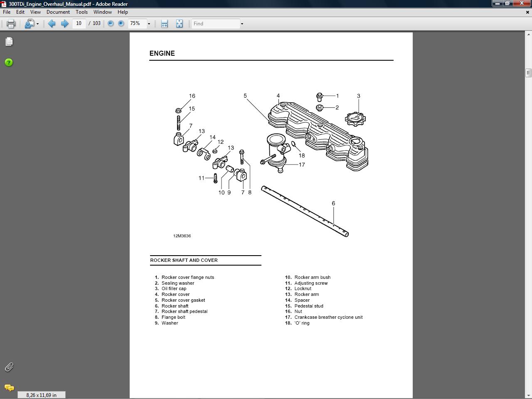Open the green How To help panel
This screenshot has width=532, height=399.
pyautogui.click(x=9, y=63)
